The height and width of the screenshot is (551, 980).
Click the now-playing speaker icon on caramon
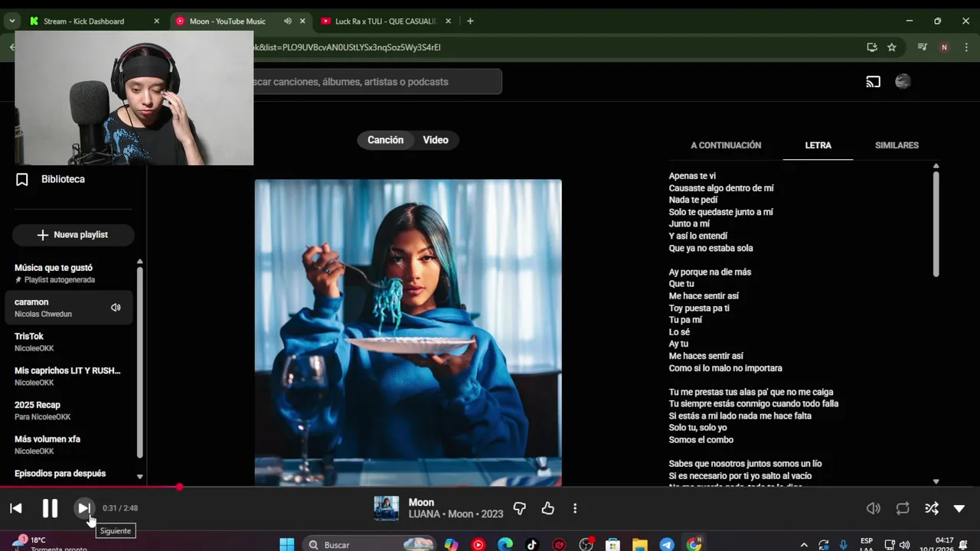tap(116, 308)
